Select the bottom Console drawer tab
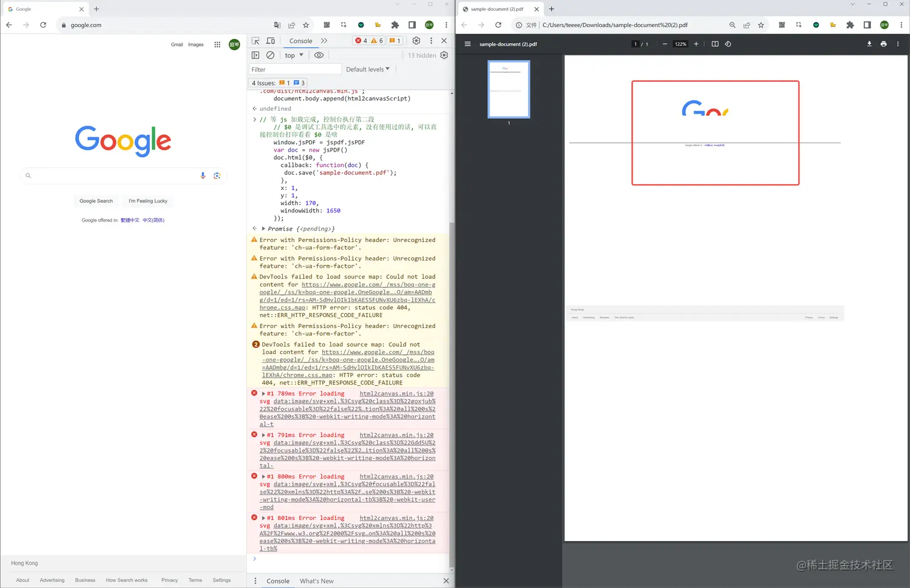The width and height of the screenshot is (910, 588). tap(278, 581)
